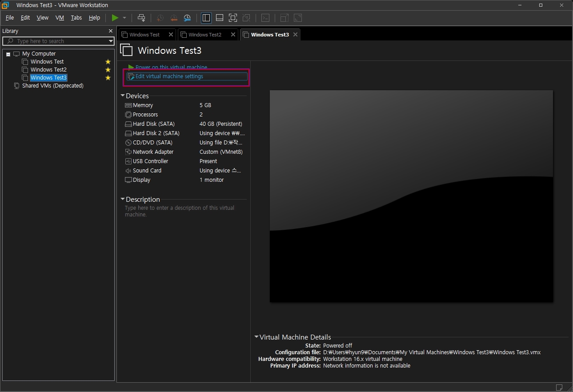Click Edit virtual machine settings link
The width and height of the screenshot is (573, 392).
click(169, 76)
